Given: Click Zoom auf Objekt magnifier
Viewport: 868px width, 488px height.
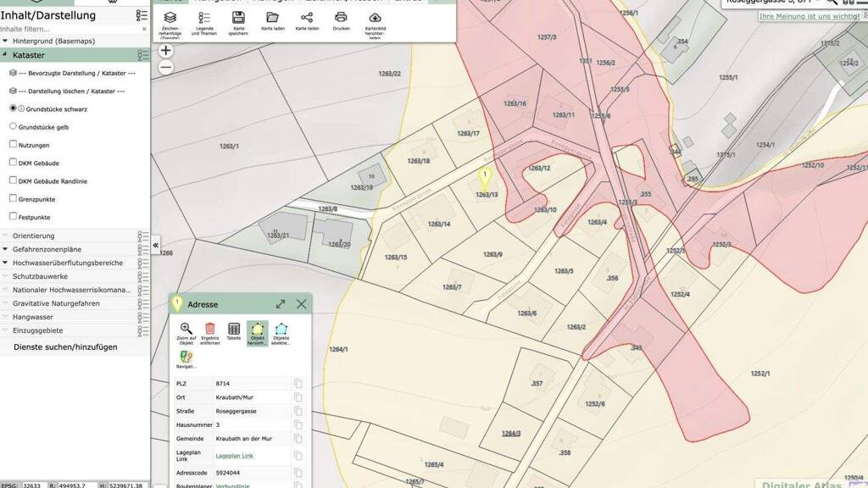Looking at the screenshot, I should [186, 329].
